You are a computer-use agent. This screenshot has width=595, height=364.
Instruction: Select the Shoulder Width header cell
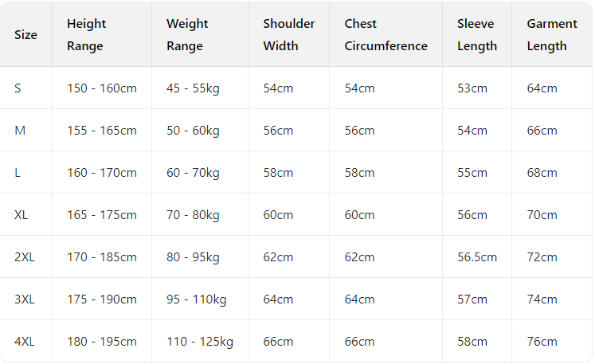(x=288, y=35)
